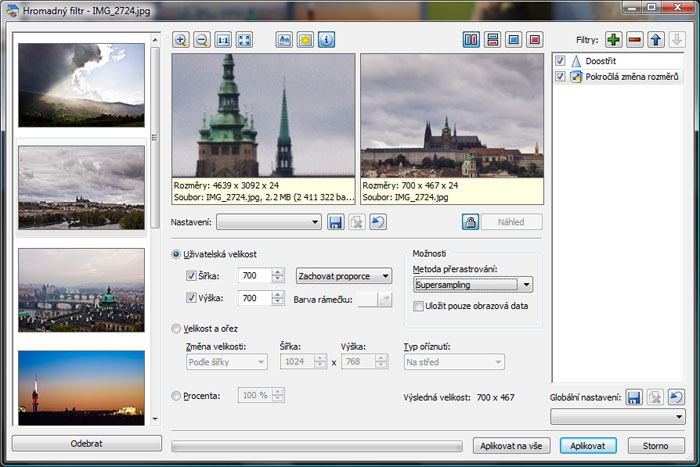
Task: Select the Prague bridges thumbnail
Action: (82, 290)
